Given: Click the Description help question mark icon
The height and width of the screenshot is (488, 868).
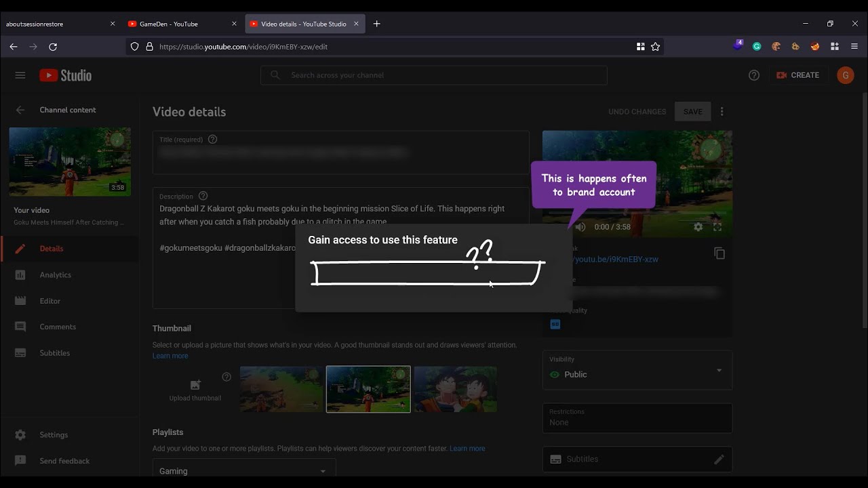Looking at the screenshot, I should tap(203, 196).
